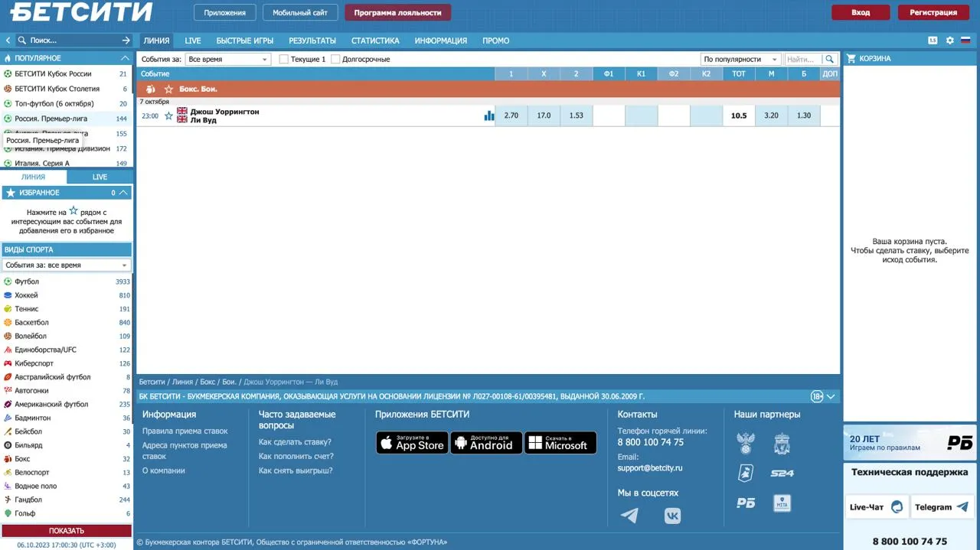Click the Приложения button
This screenshot has width=980, height=550.
pos(225,12)
